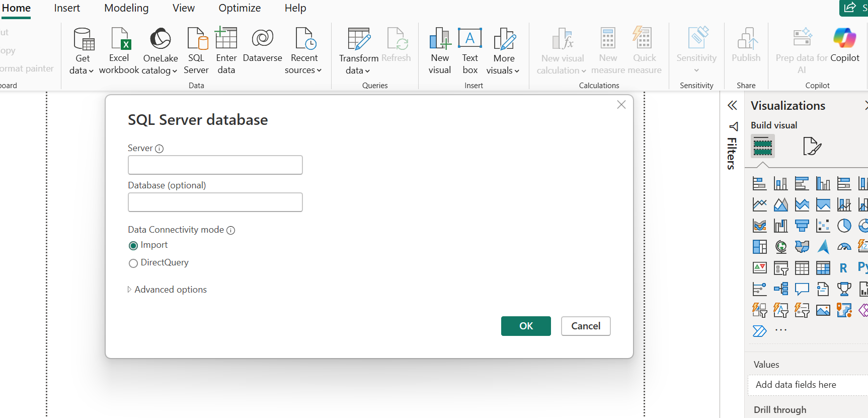Switch to the Optimize tab
This screenshot has height=418, width=868.
click(240, 8)
